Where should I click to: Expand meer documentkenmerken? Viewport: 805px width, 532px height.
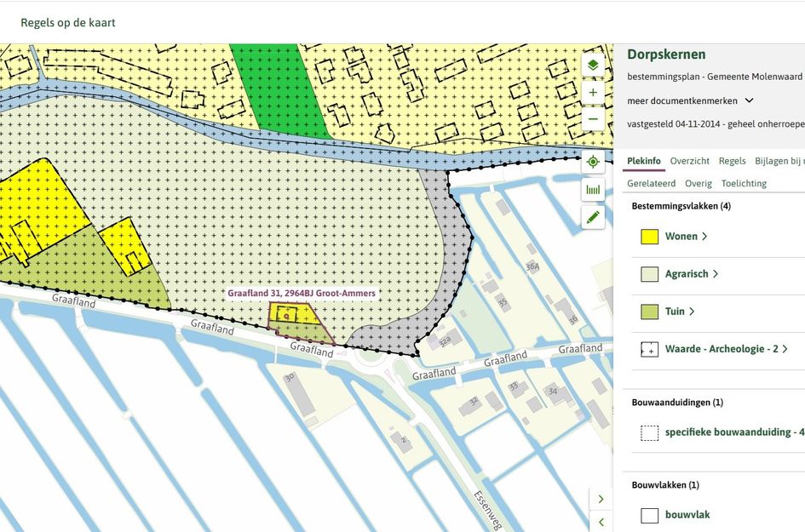point(690,100)
